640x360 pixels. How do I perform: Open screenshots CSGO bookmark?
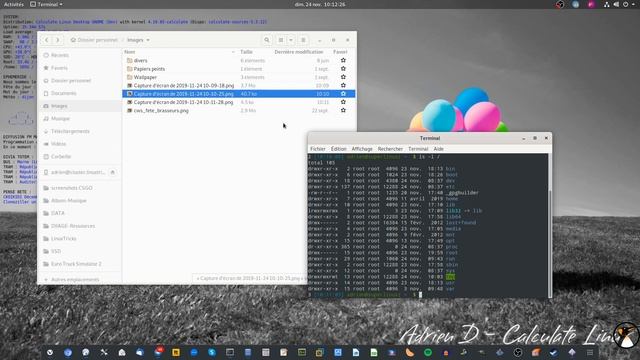click(x=80, y=188)
